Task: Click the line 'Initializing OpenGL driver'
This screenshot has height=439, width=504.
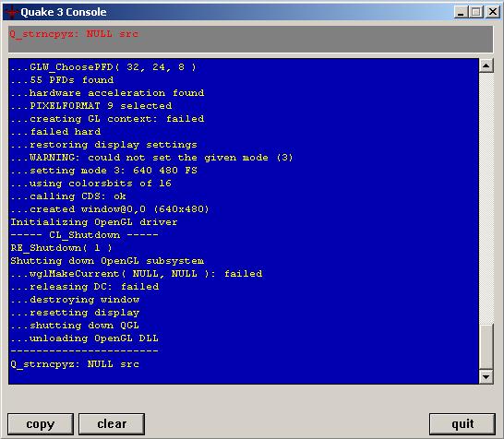Action: tap(94, 222)
